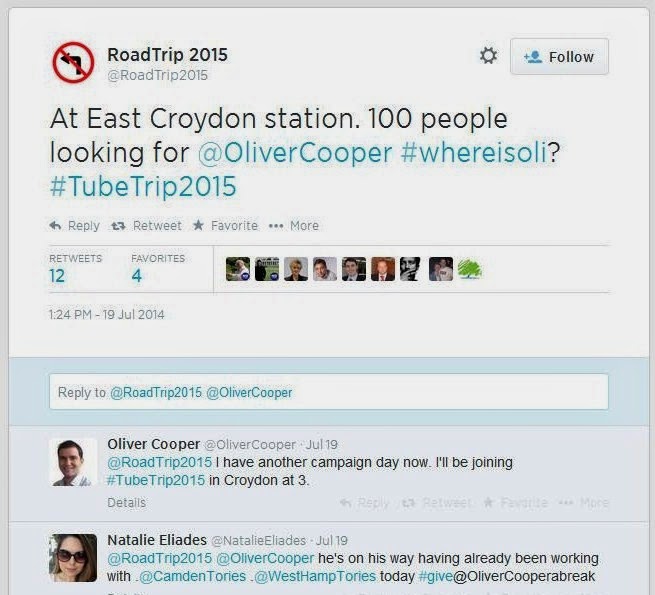Favorite the tweet with star icon
Viewport: 655px width, 595px height.
pyautogui.click(x=225, y=226)
